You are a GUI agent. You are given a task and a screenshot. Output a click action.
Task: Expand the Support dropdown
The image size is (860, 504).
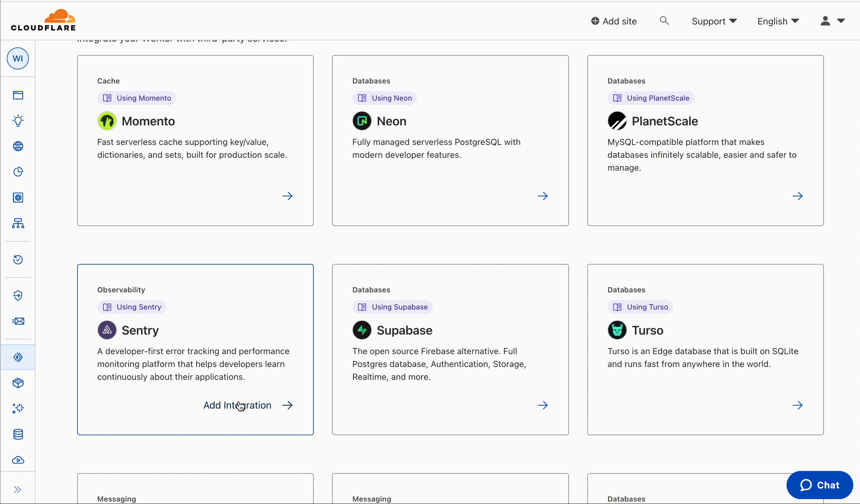coord(714,21)
